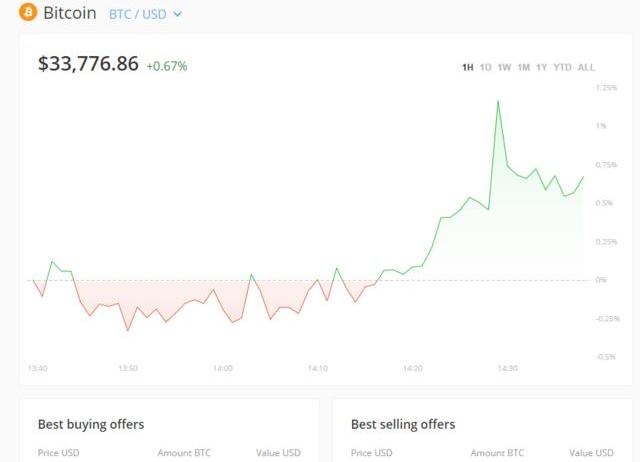Select the 1H time range
This screenshot has width=640, height=462.
467,68
